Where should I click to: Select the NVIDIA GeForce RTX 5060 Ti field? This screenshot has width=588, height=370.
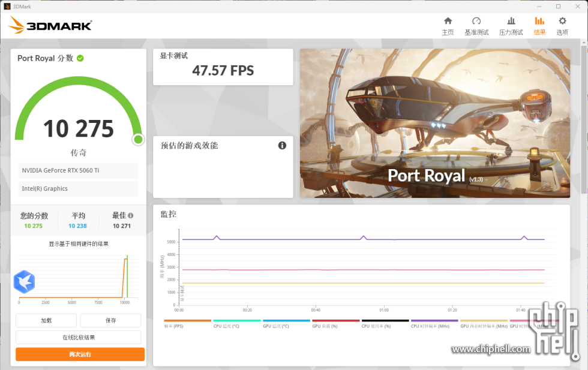(79, 170)
